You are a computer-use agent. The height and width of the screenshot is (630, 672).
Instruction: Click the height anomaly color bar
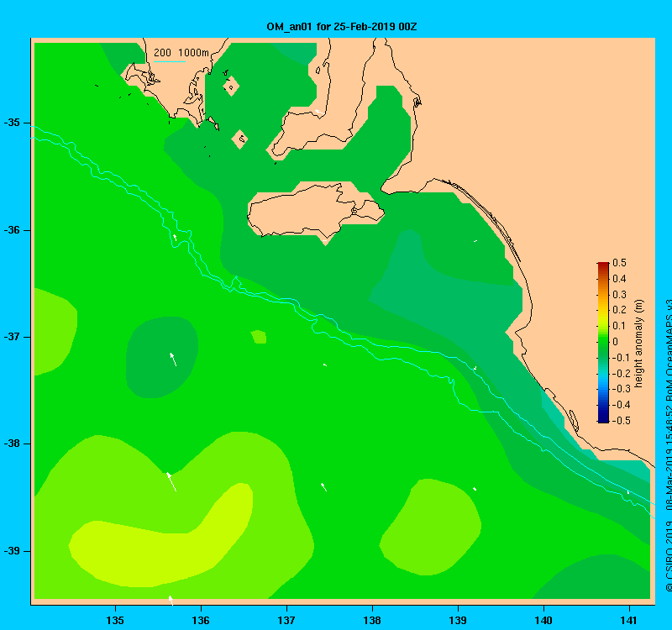(603, 343)
